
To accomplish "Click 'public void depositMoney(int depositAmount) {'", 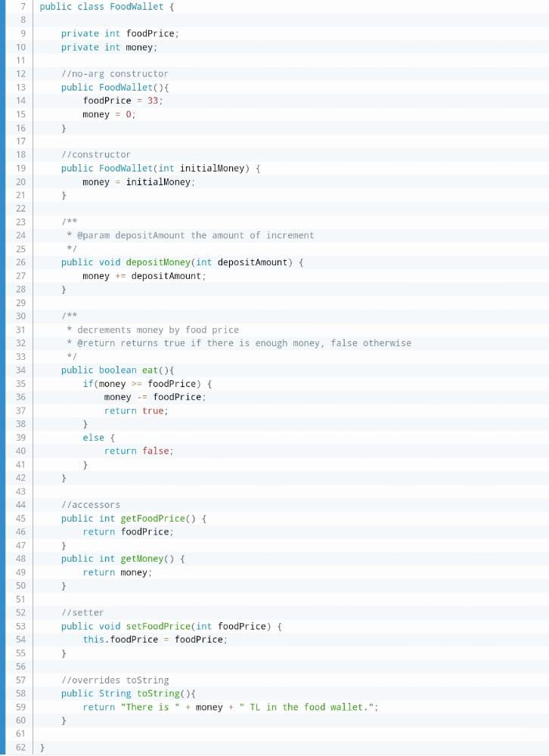I will point(182,262).
